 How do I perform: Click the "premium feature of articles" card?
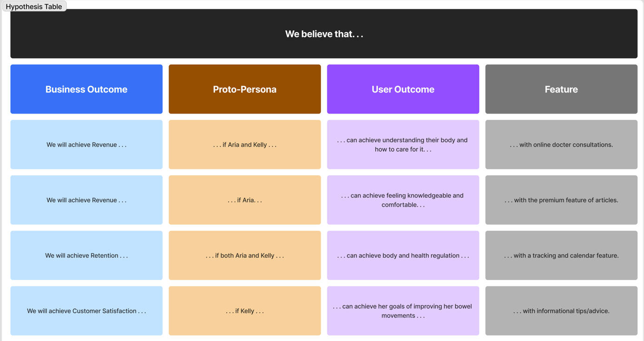click(x=561, y=200)
